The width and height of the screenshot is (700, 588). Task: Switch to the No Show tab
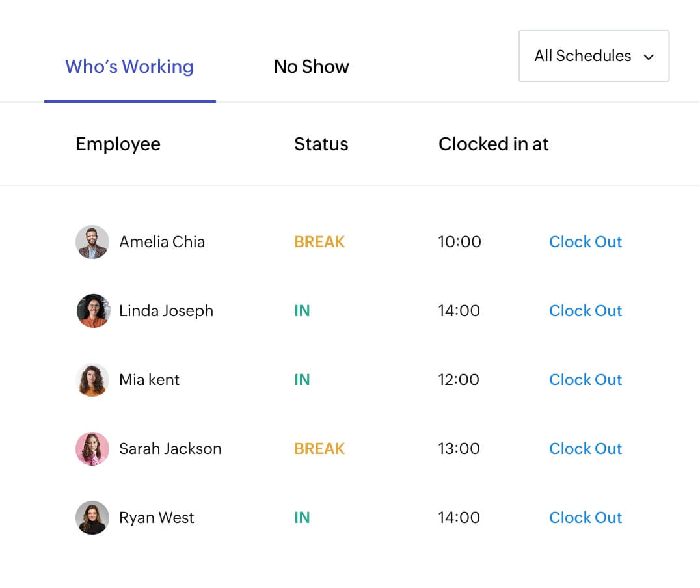pos(312,66)
